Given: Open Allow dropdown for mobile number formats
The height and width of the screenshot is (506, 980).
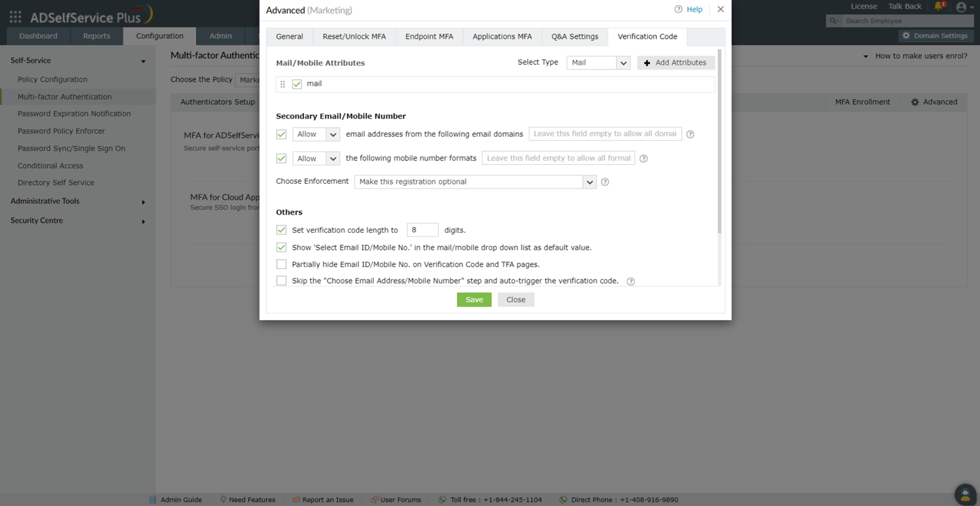Looking at the screenshot, I should (x=316, y=159).
